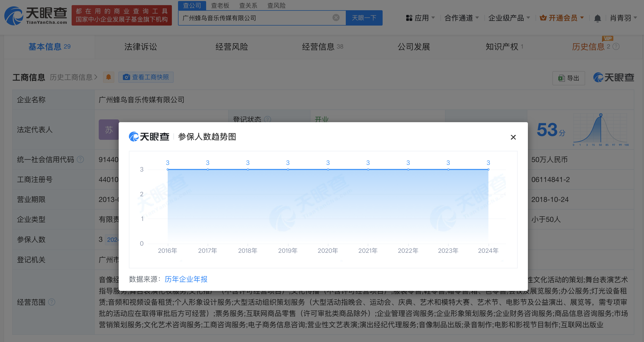Switch to the 查关系 search tab

248,5
